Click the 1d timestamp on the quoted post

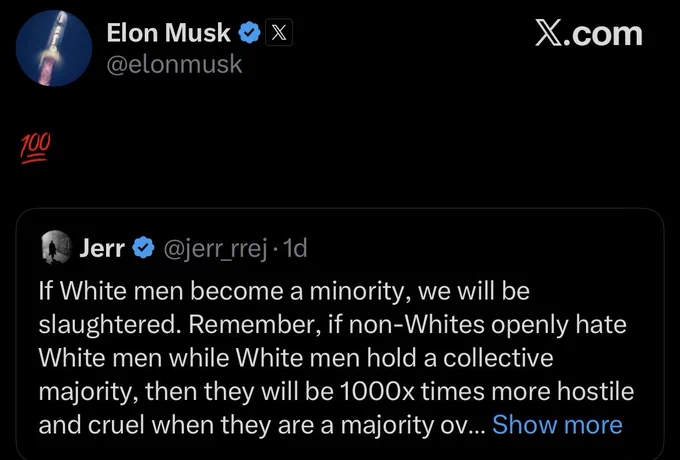294,248
